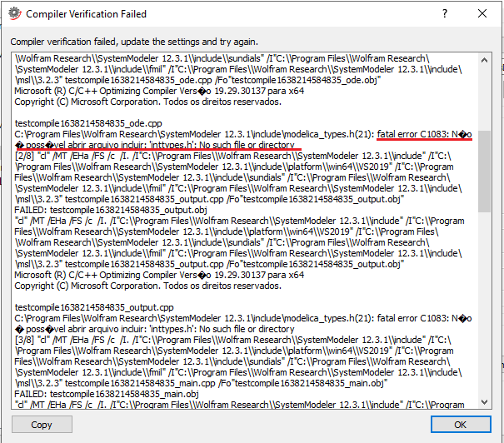Screen dimensions: 504x443
Task: Click 'testcompile1638214584835_output.cpp' standalone line
Action: [94, 307]
